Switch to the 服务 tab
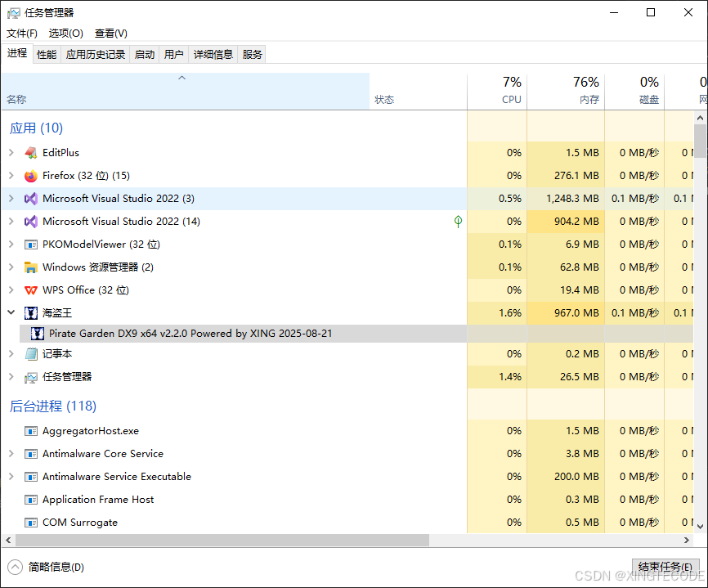Viewport: 708px width, 588px height. pos(252,55)
